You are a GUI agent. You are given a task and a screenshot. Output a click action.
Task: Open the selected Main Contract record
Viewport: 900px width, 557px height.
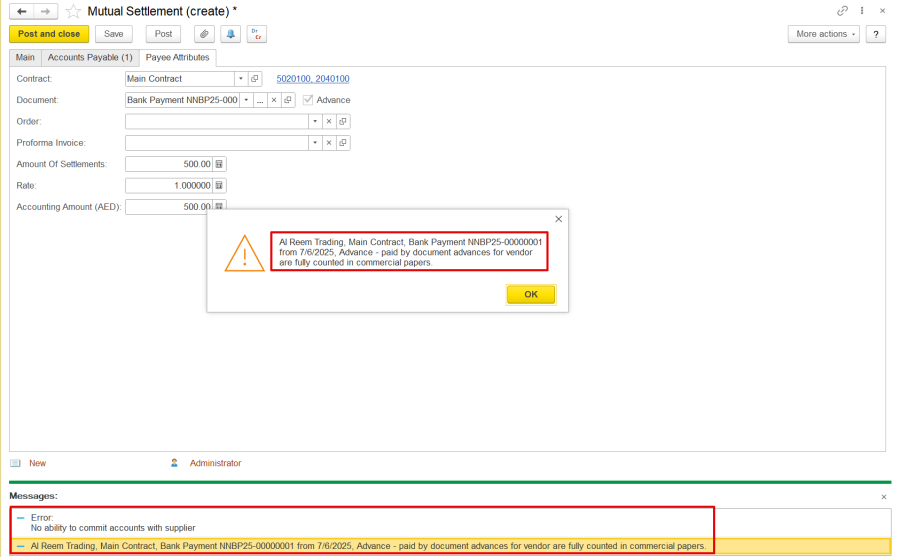click(255, 79)
